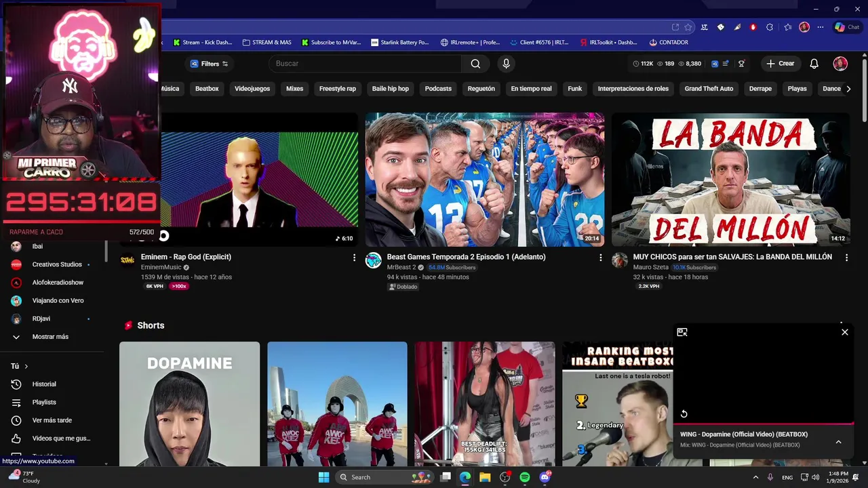Replay the video in the miniplayer
The width and height of the screenshot is (868, 488).
tap(684, 414)
